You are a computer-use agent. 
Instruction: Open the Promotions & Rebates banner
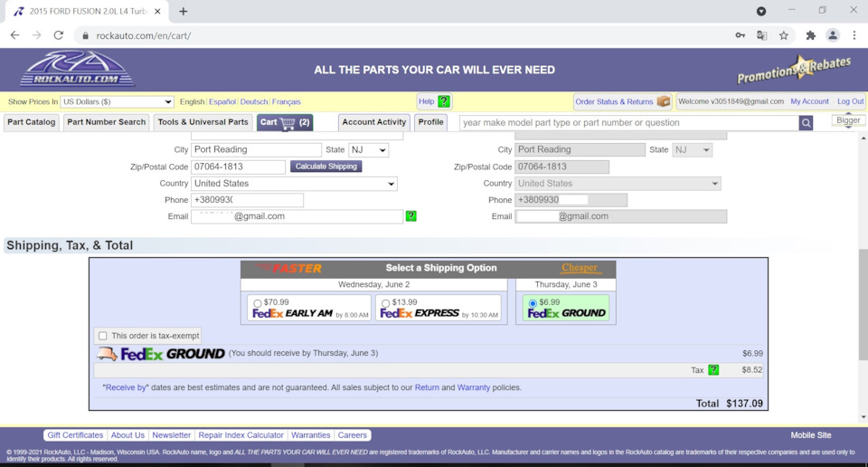[794, 70]
